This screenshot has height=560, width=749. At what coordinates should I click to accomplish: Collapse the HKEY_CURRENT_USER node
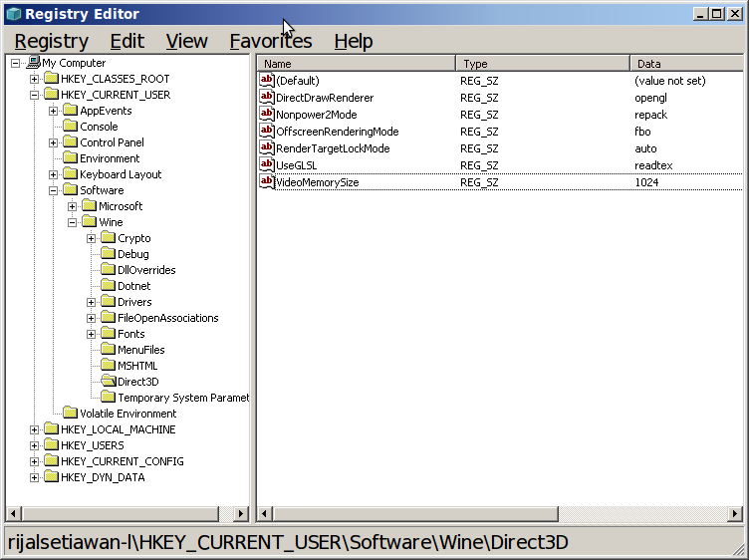point(35,95)
